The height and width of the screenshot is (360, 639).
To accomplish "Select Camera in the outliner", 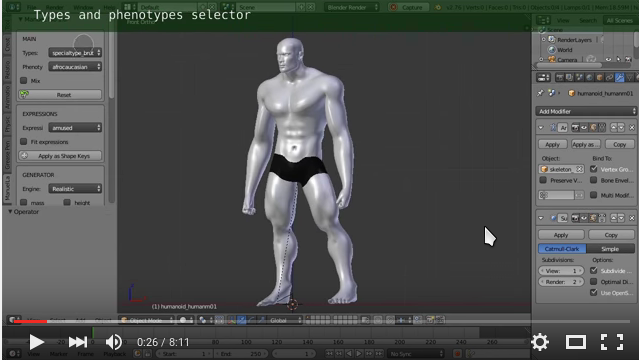I will pos(567,60).
